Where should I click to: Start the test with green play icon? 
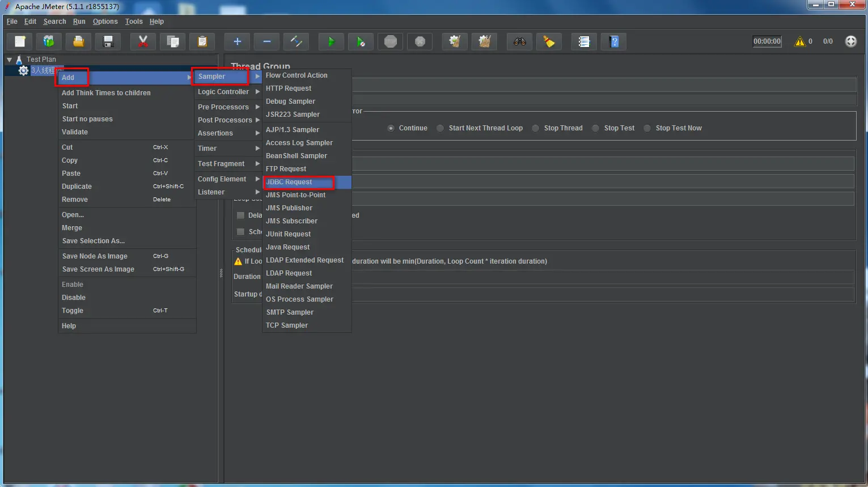(x=331, y=41)
